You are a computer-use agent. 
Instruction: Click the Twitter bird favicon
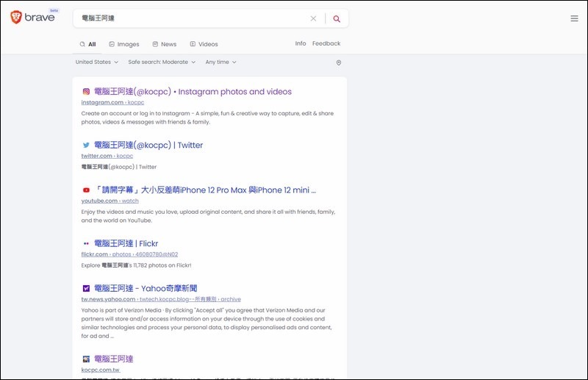(86, 146)
